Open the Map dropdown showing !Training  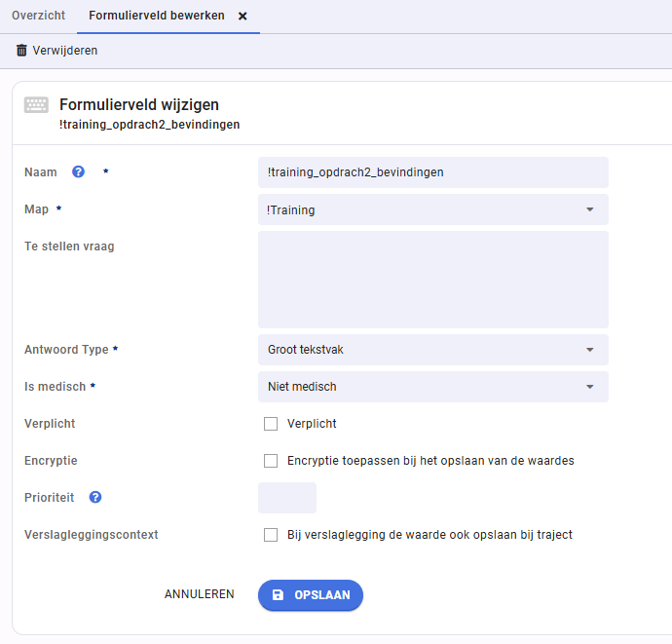(432, 209)
